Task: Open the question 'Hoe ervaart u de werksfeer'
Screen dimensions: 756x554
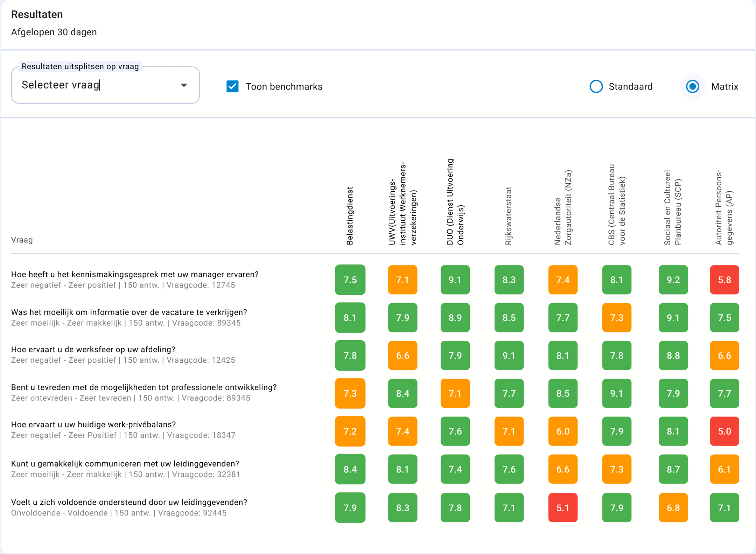Action: pyautogui.click(x=93, y=349)
